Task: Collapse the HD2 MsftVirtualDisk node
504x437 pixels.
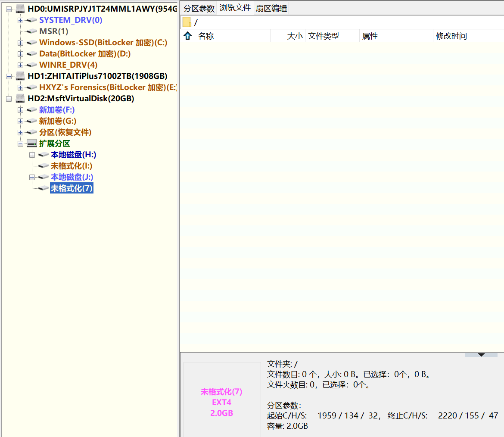Action: coord(9,99)
